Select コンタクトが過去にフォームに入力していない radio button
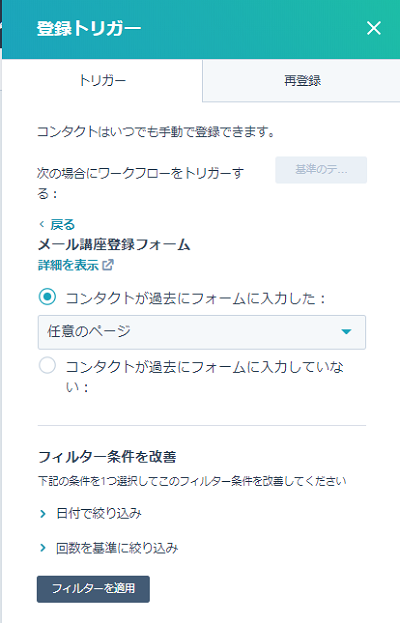400x623 pixels. [47, 366]
